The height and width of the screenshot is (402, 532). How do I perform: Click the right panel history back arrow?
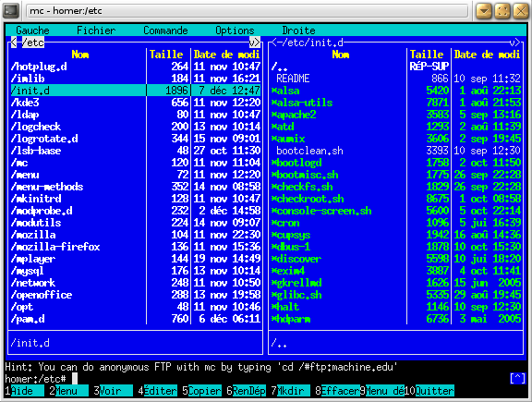(273, 43)
